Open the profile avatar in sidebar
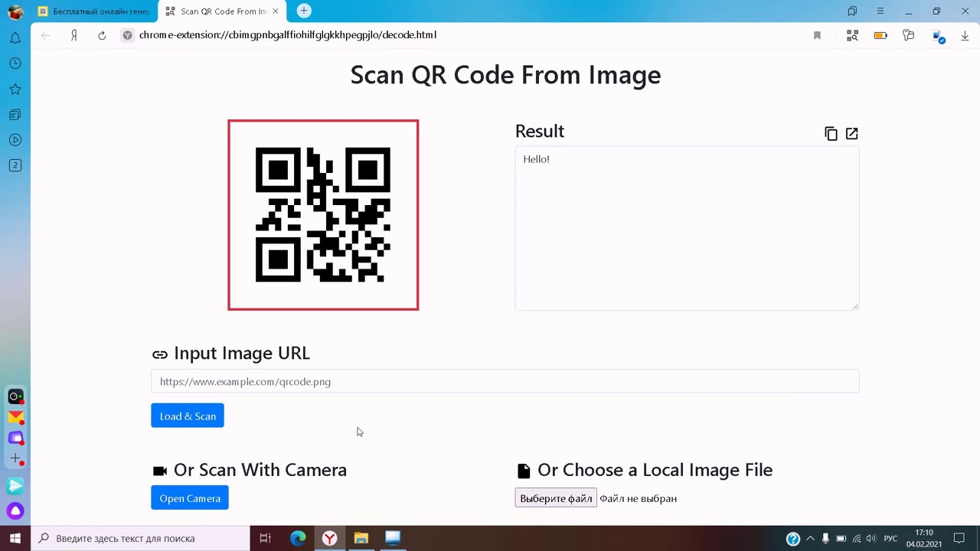The width and height of the screenshot is (980, 551). [15, 11]
